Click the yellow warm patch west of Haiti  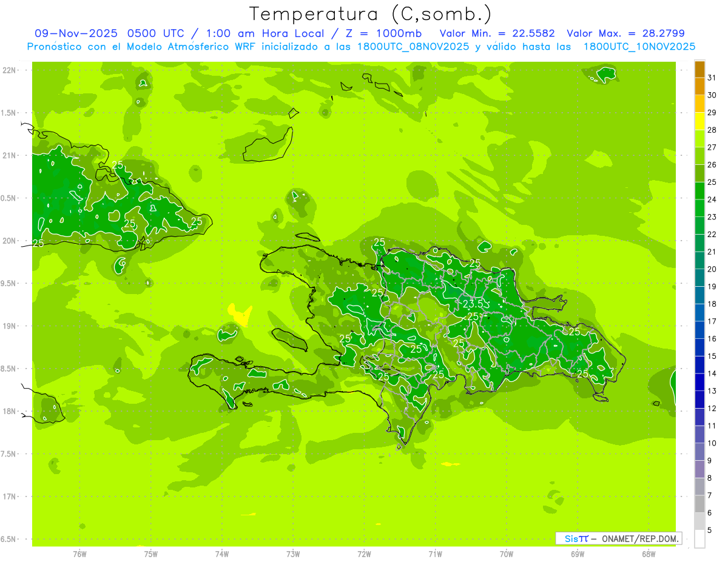pyautogui.click(x=240, y=313)
